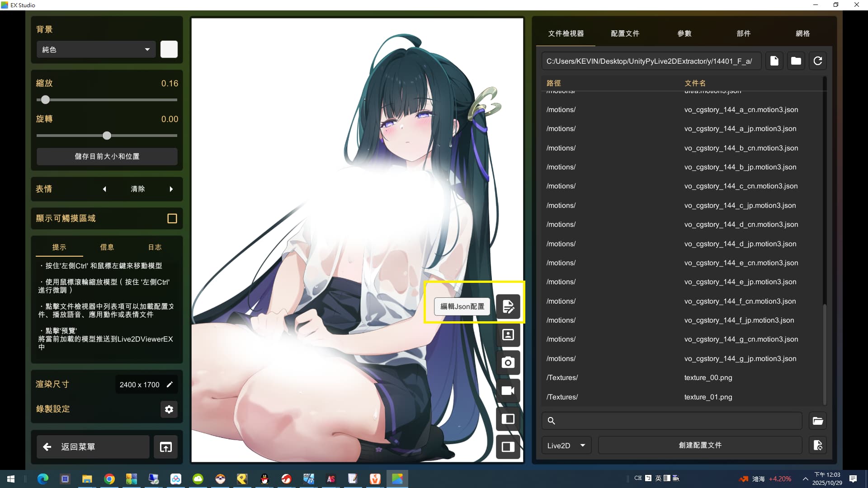Switch to the 配置文件 tab
The width and height of the screenshot is (868, 488).
(x=625, y=33)
